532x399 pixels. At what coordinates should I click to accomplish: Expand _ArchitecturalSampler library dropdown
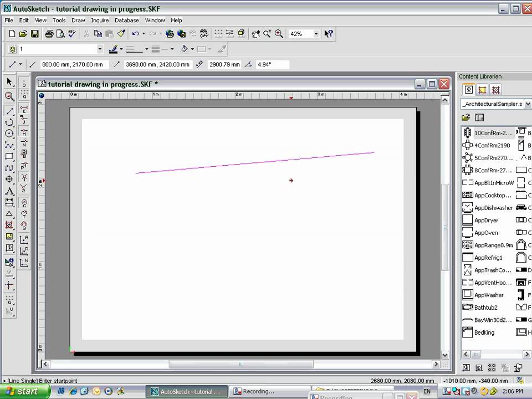coord(528,104)
